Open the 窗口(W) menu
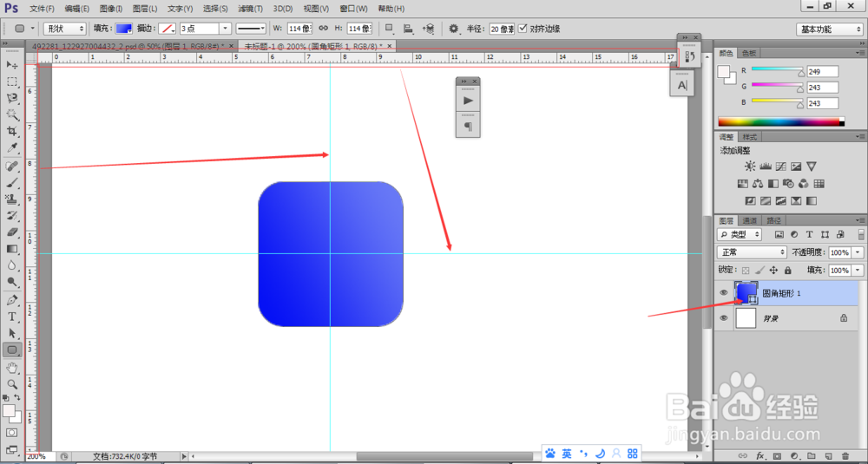This screenshot has width=868, height=464. click(354, 9)
